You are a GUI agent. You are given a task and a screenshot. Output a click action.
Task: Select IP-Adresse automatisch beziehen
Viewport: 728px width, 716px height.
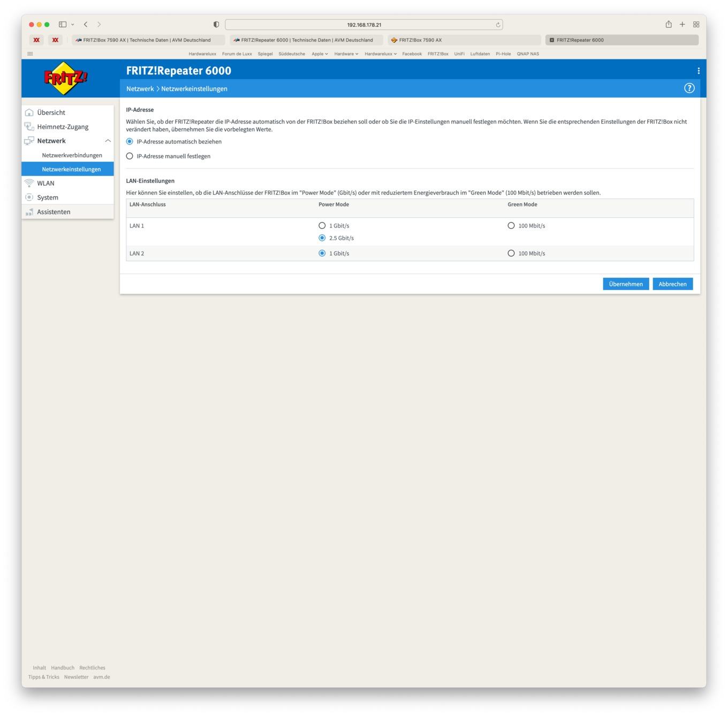pos(130,142)
